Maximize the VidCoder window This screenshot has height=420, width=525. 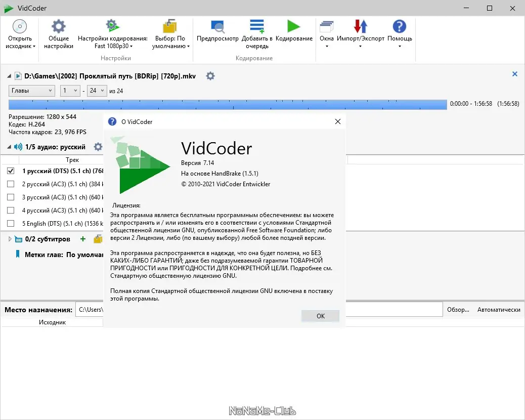(490, 8)
